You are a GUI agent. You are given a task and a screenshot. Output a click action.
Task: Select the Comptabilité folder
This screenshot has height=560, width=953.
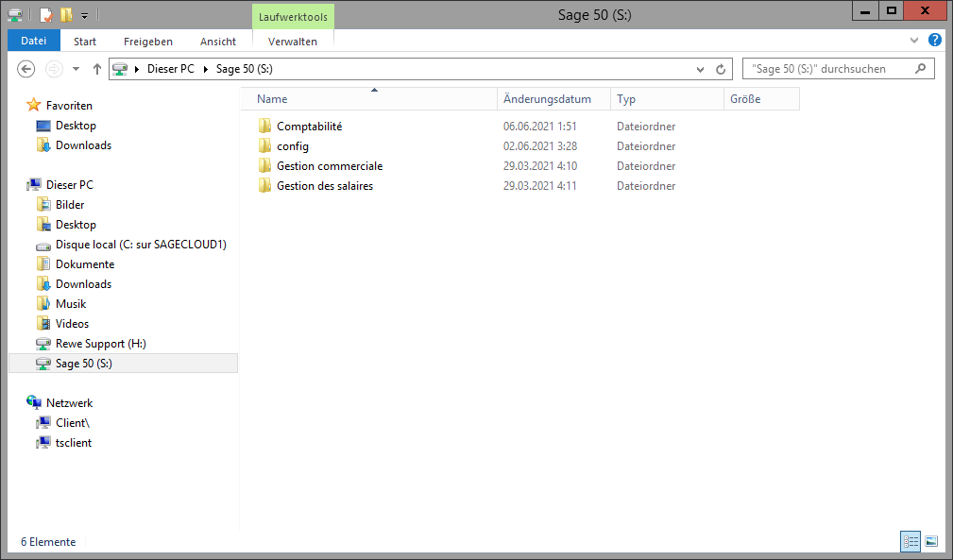pos(310,127)
